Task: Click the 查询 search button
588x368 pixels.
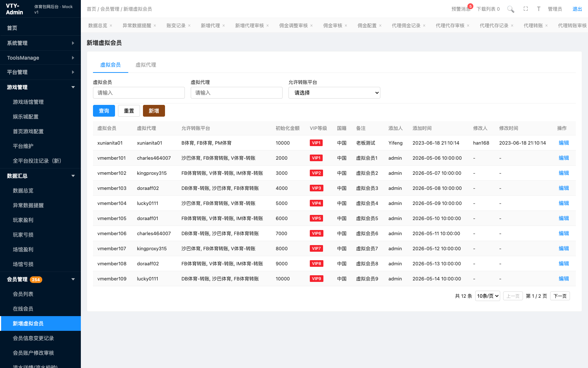Action: click(104, 111)
